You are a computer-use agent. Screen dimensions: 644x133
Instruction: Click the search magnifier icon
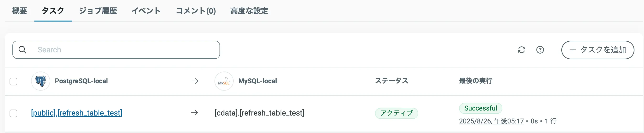coord(22,50)
